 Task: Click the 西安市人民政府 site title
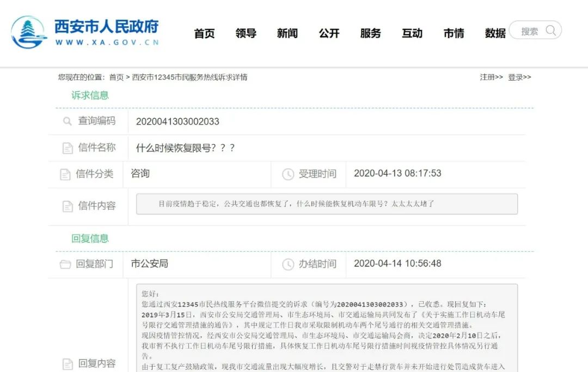click(107, 27)
